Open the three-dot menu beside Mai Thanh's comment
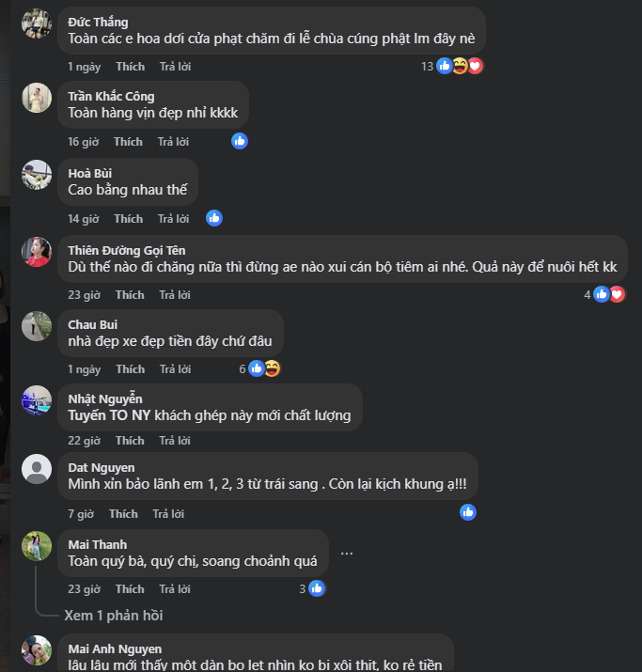Image resolution: width=642 pixels, height=672 pixels. tap(347, 553)
